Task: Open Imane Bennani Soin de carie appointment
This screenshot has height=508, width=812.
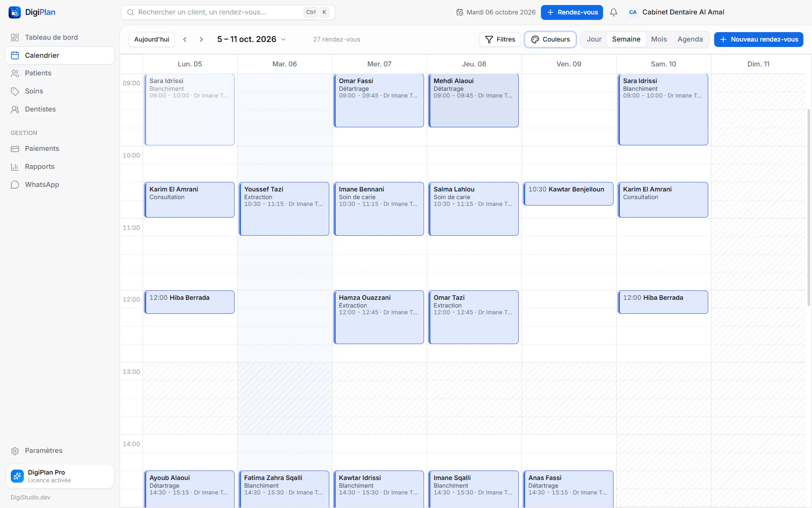Action: (x=379, y=209)
